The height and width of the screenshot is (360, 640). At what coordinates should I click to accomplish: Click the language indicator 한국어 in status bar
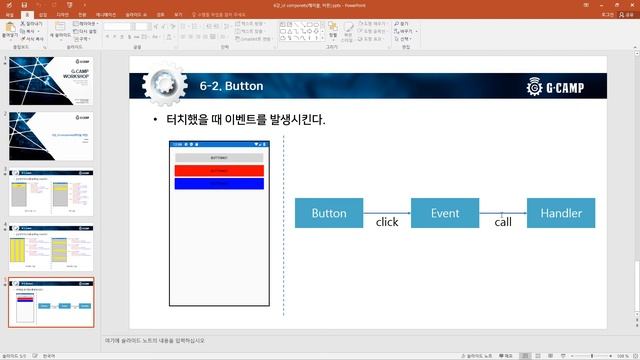pyautogui.click(x=49, y=356)
